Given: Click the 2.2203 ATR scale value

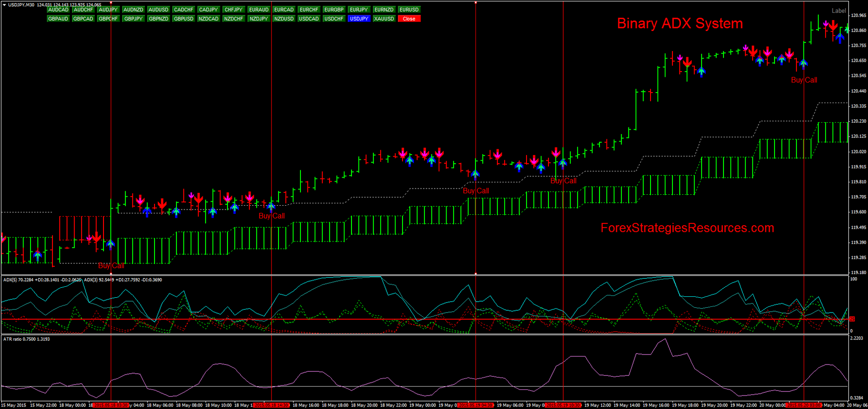Looking at the screenshot, I should 857,338.
